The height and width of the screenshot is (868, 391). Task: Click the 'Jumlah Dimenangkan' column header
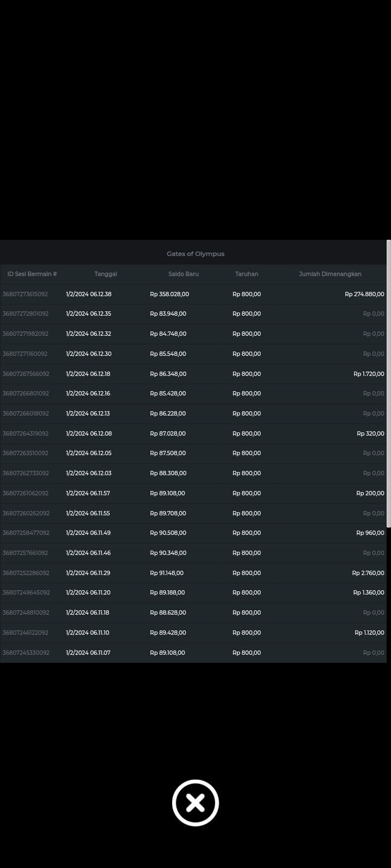coord(330,274)
